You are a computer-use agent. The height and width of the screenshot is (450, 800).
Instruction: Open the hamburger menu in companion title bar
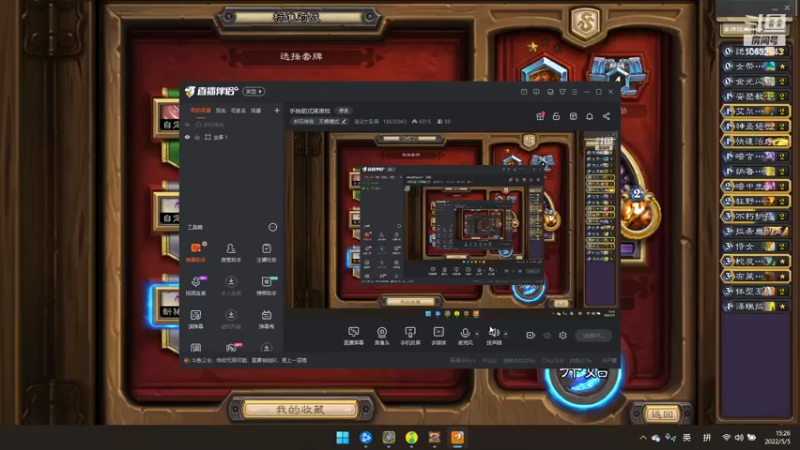[x=574, y=92]
